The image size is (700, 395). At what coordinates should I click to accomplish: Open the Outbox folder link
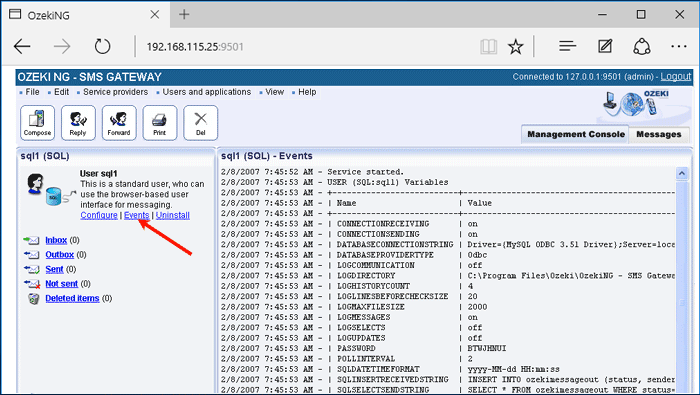[59, 254]
